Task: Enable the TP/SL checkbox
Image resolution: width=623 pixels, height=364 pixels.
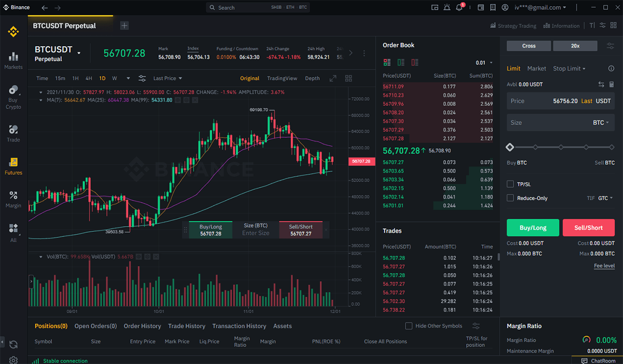Action: (510, 184)
